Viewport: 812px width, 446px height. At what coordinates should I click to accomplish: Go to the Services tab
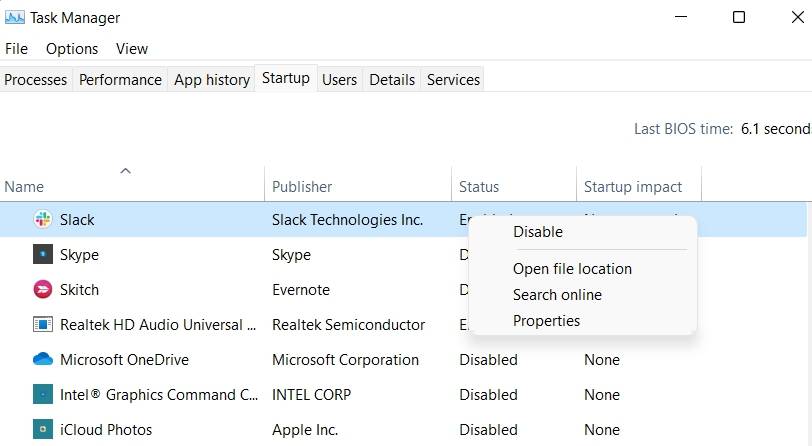coord(453,80)
